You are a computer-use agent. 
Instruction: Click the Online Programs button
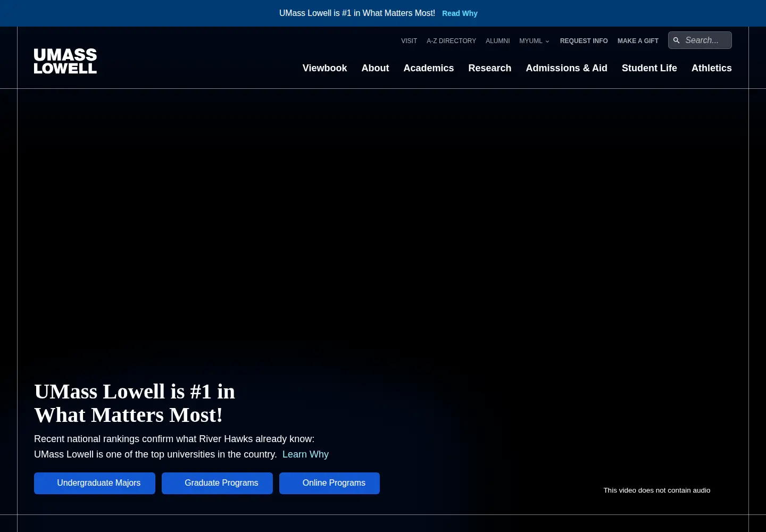point(329,483)
